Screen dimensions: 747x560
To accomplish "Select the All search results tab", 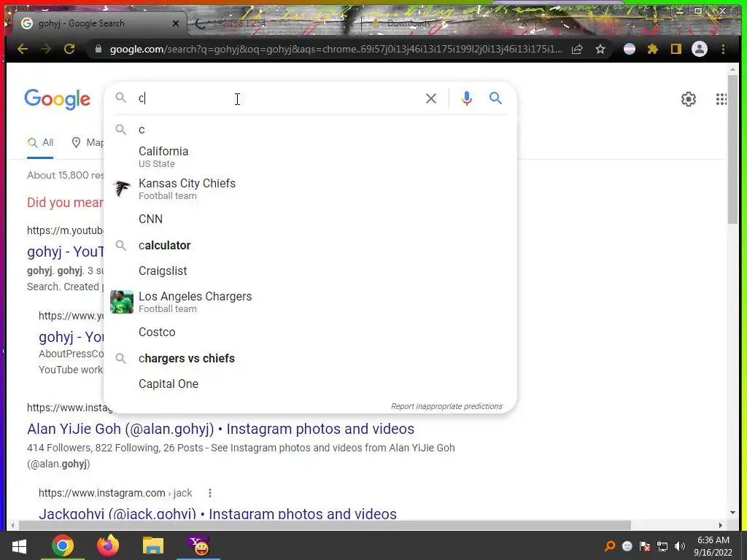I will pos(41,142).
